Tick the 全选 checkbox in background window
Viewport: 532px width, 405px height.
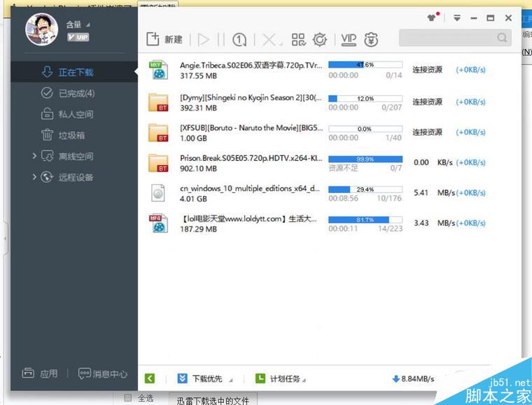(127, 398)
